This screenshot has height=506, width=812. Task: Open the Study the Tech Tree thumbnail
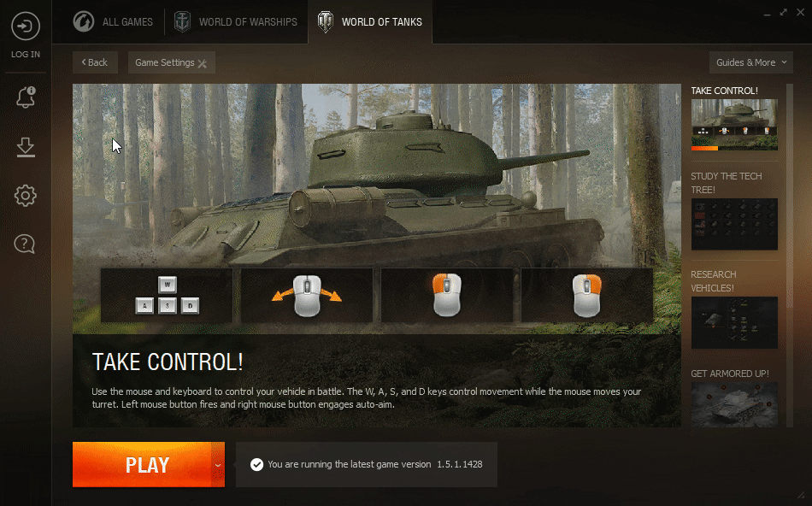coord(734,224)
